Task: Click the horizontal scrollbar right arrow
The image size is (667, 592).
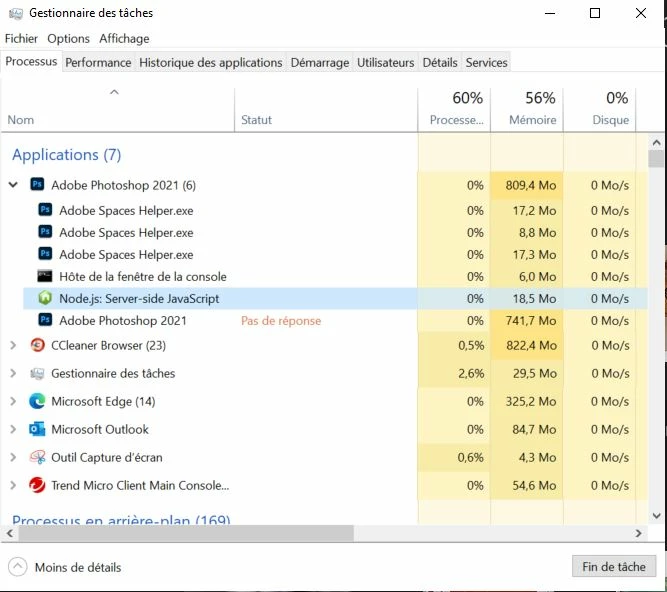Action: coord(638,533)
